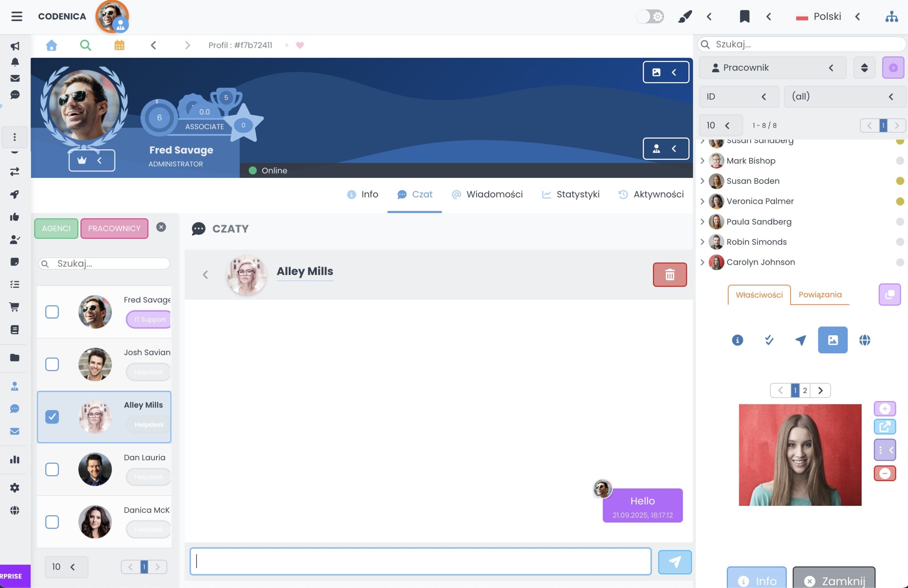Open the calendar icon in the toolbar
The width and height of the screenshot is (908, 588).
[x=120, y=45]
